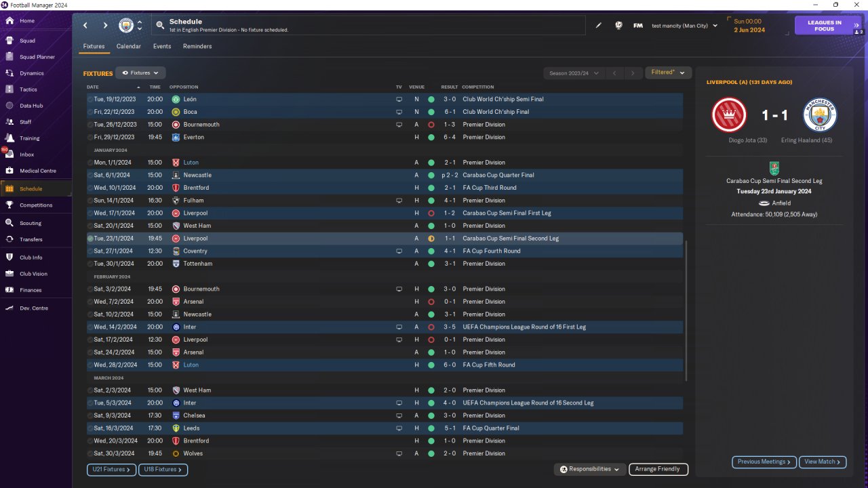Open U21 Fixtures

click(111, 469)
